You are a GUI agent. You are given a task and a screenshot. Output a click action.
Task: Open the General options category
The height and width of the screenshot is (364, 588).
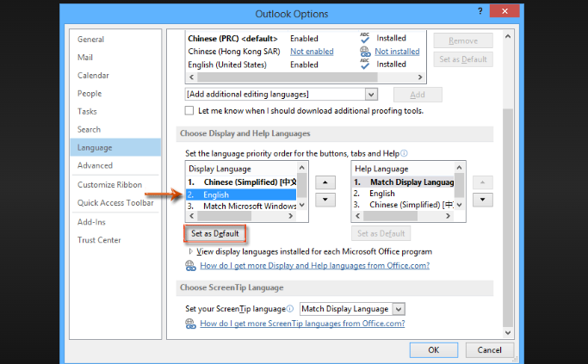[90, 40]
